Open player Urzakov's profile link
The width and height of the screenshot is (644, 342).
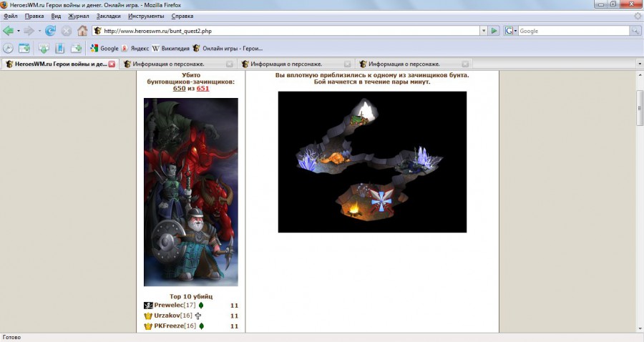168,316
